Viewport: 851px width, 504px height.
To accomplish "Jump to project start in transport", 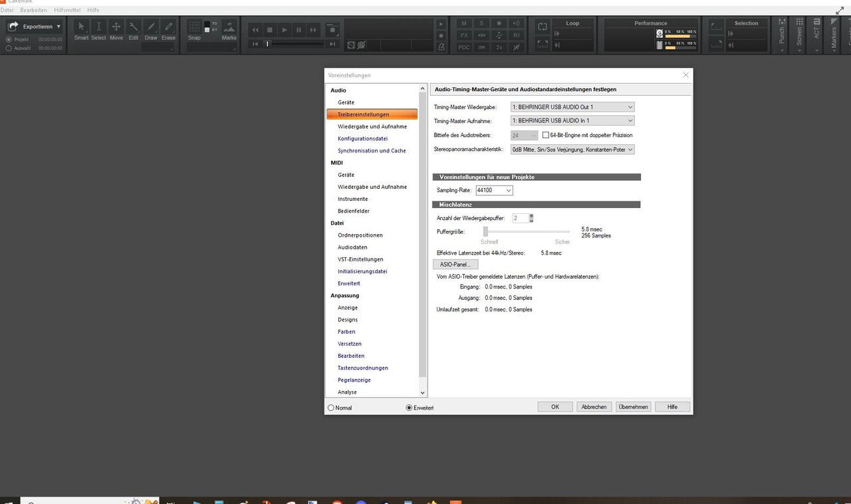I will 255,44.
